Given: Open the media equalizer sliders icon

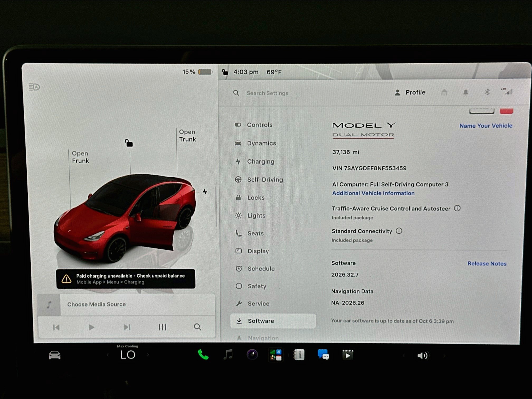Looking at the screenshot, I should (x=162, y=327).
